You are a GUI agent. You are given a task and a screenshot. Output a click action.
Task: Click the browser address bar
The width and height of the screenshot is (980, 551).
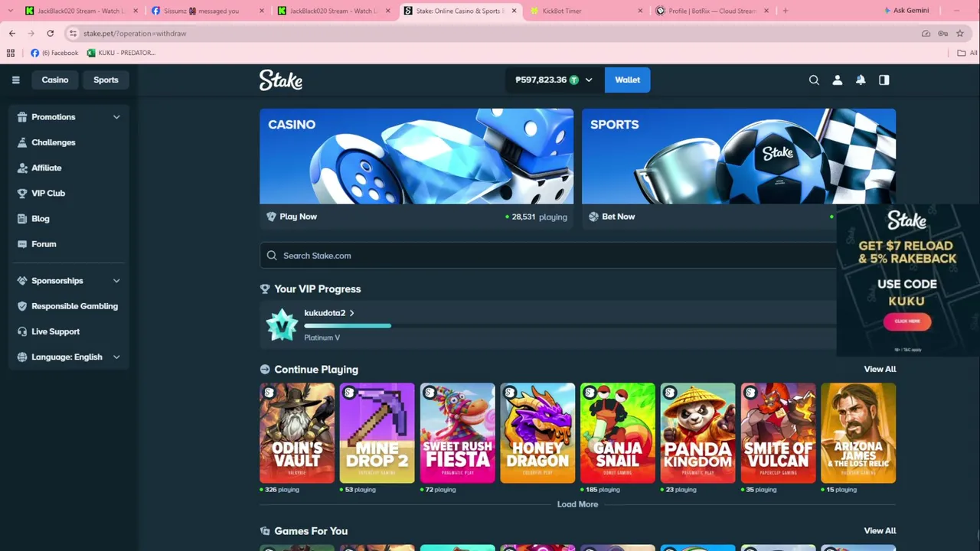point(490,34)
